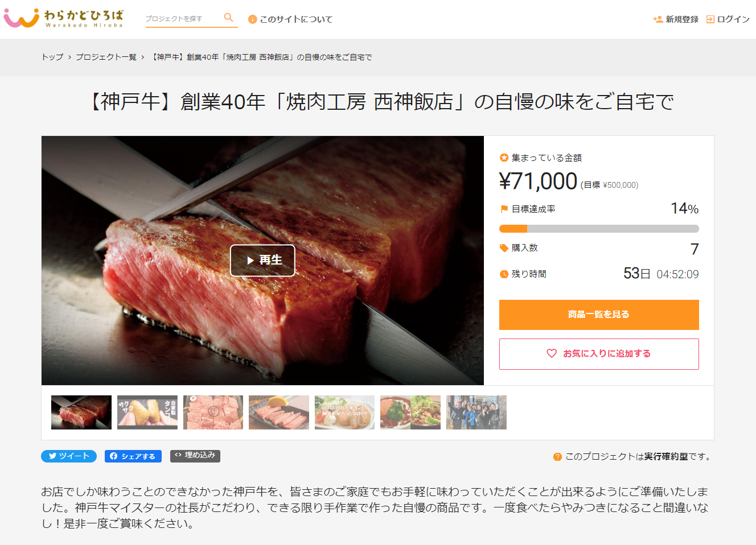
Task: Click the ログイン arrow icon
Action: [x=710, y=19]
